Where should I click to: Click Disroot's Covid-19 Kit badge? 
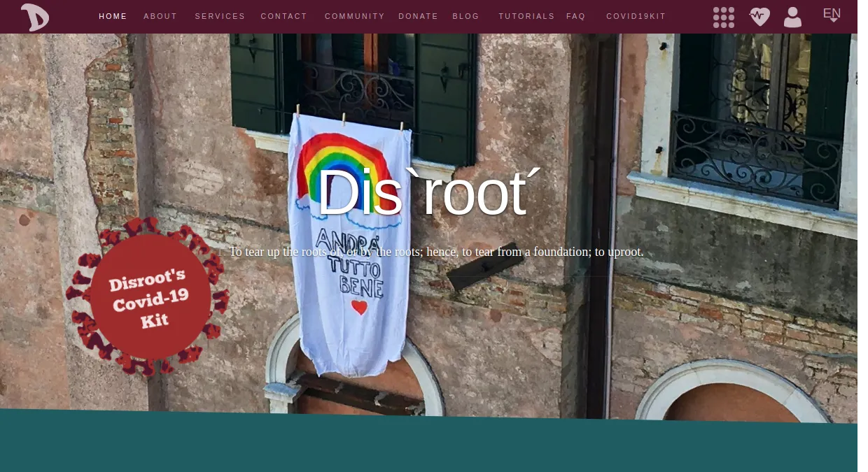coord(148,297)
